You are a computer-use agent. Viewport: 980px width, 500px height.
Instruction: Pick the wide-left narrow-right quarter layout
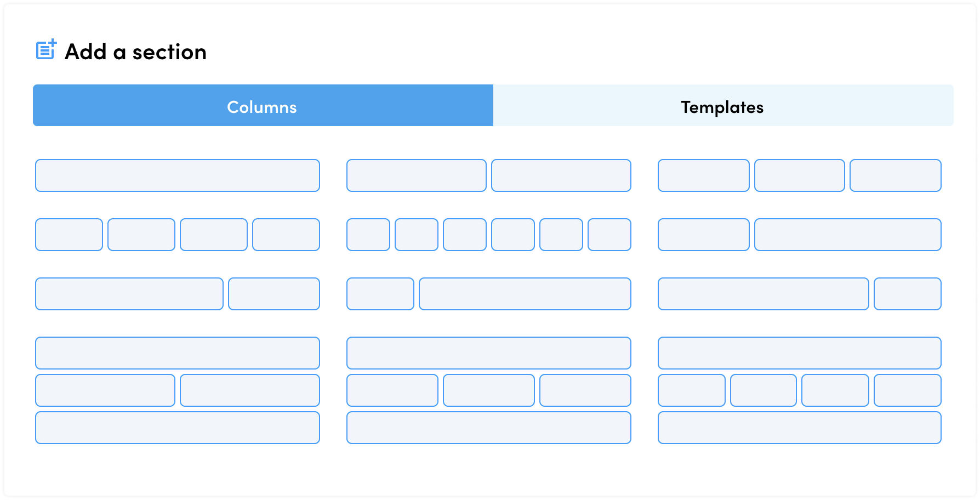tap(800, 294)
